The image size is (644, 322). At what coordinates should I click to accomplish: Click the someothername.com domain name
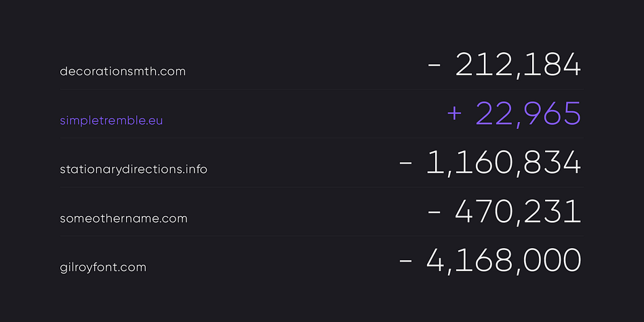click(123, 218)
